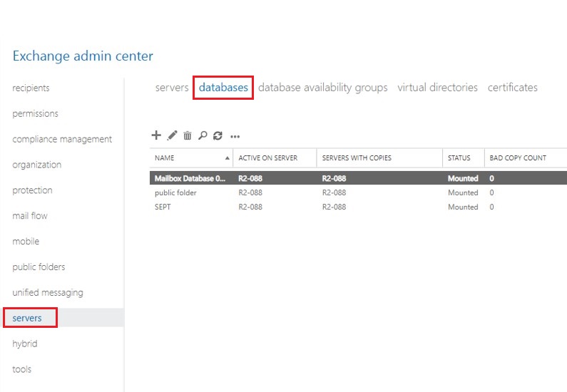Sort by SERVERS WITH COPIES column
The width and height of the screenshot is (567, 392).
click(x=357, y=158)
